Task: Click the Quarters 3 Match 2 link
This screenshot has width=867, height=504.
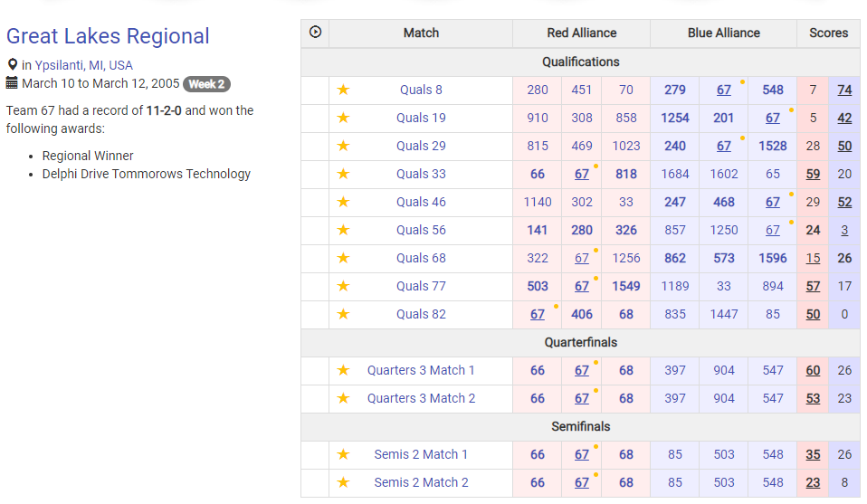Action: pyautogui.click(x=421, y=398)
